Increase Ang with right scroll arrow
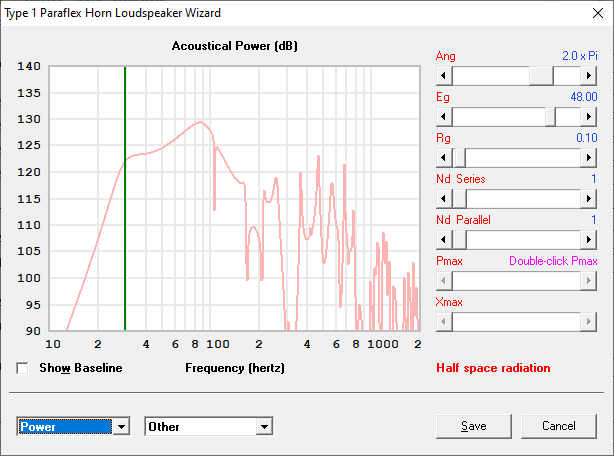 [588, 76]
